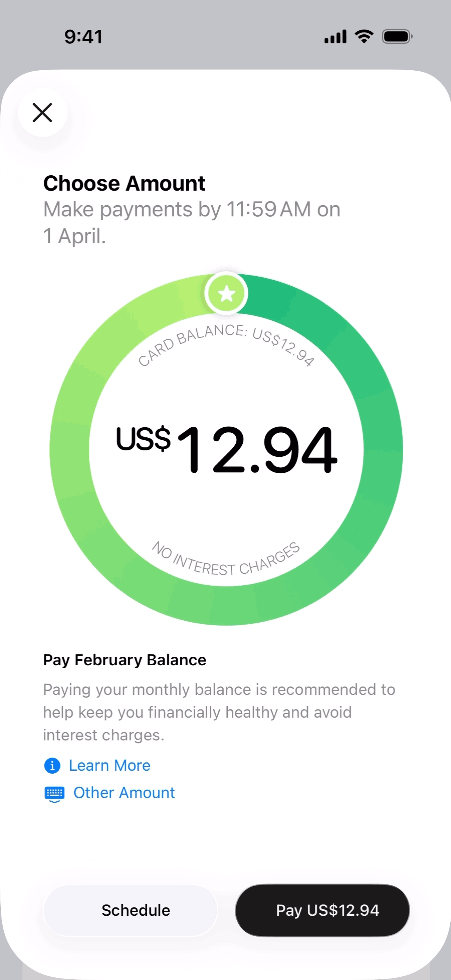
Task: Tap the star handle on the payment ring
Action: coord(227,293)
